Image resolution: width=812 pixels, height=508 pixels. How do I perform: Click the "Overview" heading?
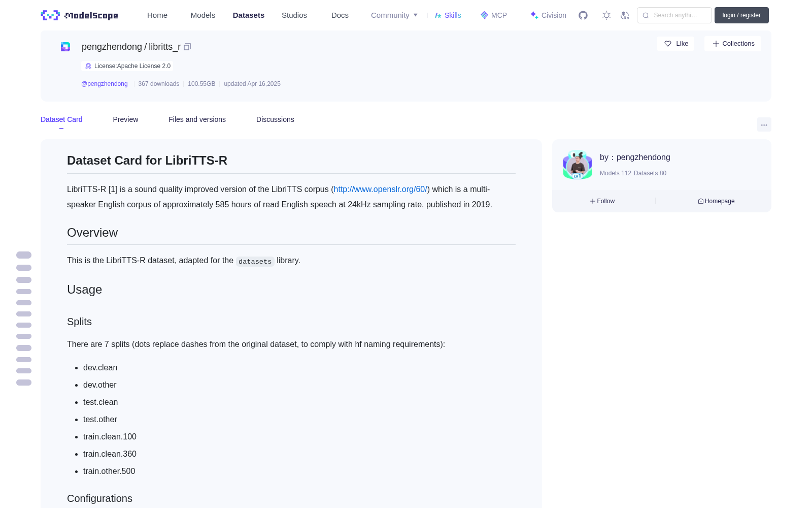tap(92, 233)
